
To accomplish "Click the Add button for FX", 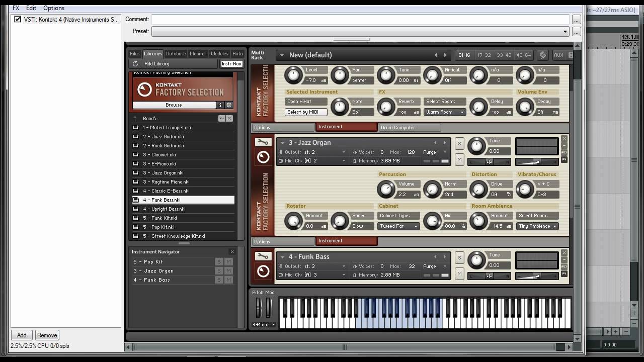I will 22,335.
